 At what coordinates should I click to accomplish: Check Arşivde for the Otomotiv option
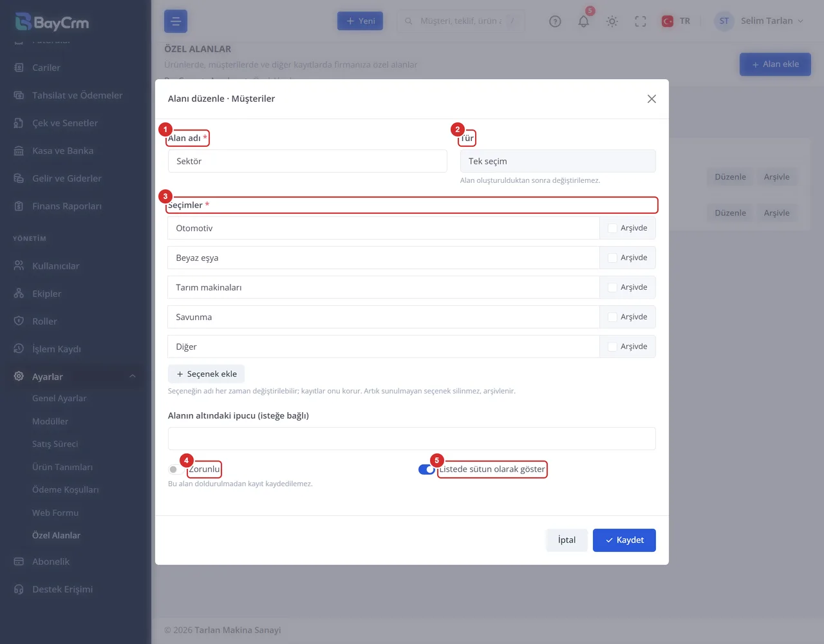(x=612, y=228)
